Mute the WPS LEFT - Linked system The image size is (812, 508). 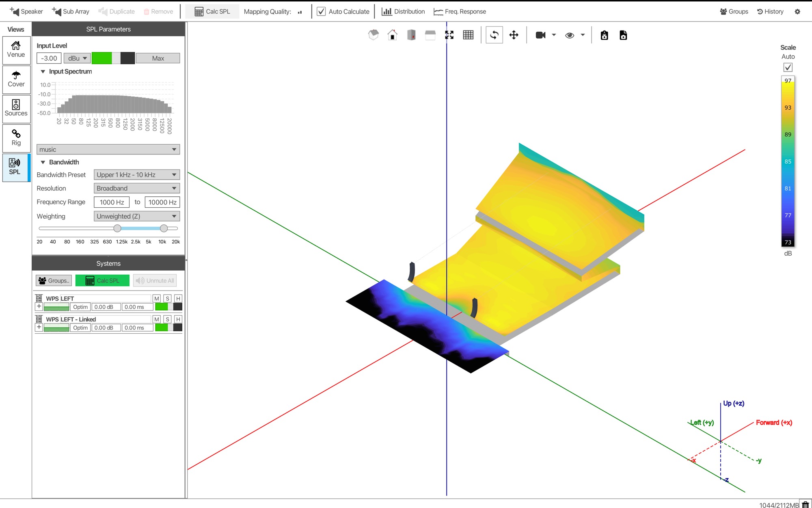coord(157,319)
